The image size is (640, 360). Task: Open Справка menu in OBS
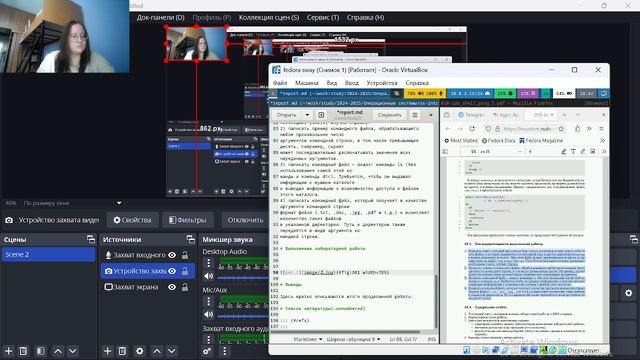365,18
